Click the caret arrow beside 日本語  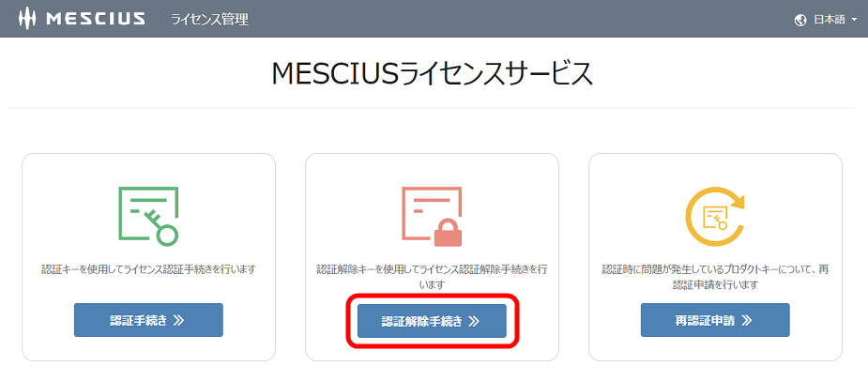tap(855, 20)
